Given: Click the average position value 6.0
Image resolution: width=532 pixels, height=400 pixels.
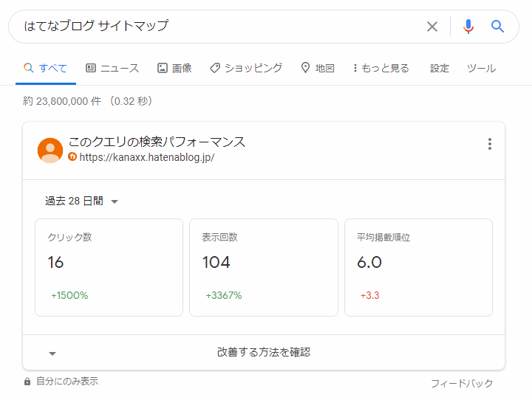Looking at the screenshot, I should tap(369, 263).
